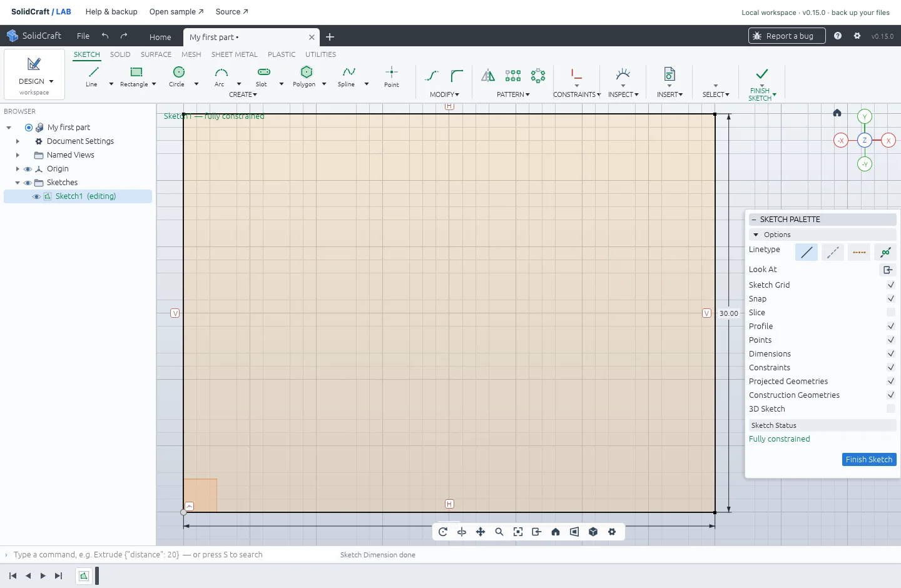This screenshot has height=588, width=901.
Task: Click the home view icon above the view gizmo
Action: click(x=837, y=113)
